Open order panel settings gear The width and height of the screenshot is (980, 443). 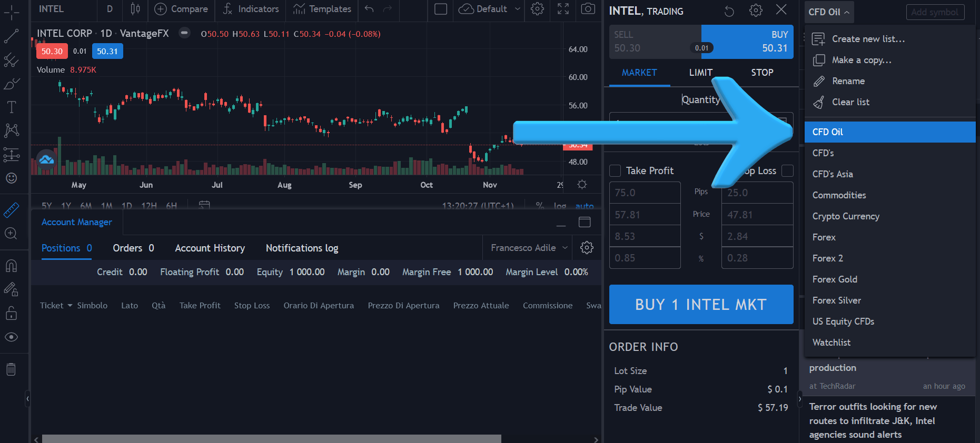pyautogui.click(x=756, y=11)
